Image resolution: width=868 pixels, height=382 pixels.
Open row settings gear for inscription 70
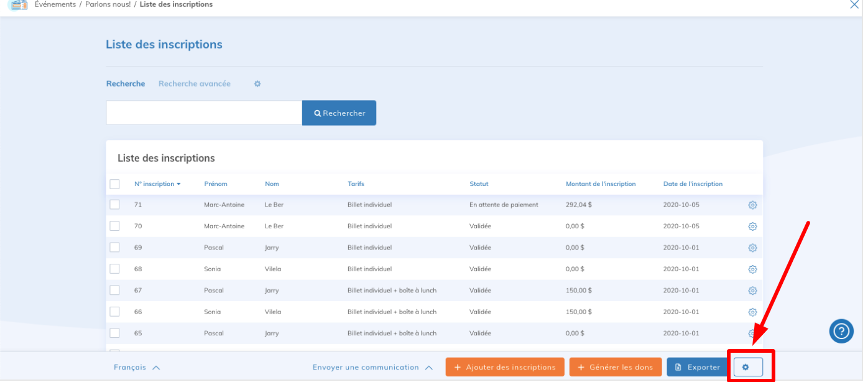[752, 226]
